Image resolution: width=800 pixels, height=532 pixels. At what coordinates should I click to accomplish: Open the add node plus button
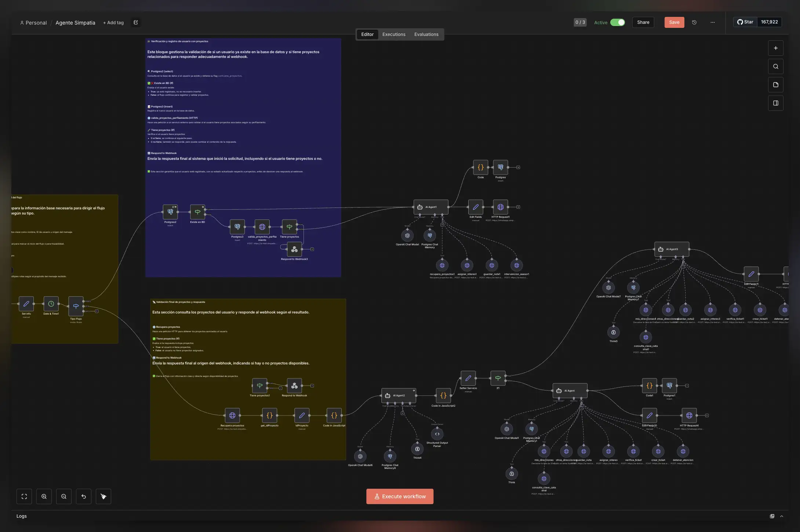[x=776, y=48]
